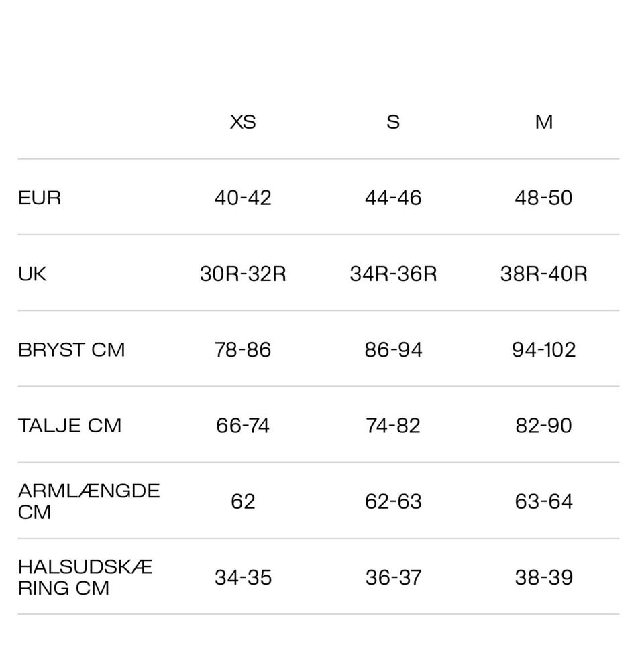Select the XS size column header
The height and width of the screenshot is (661, 644).
243,122
